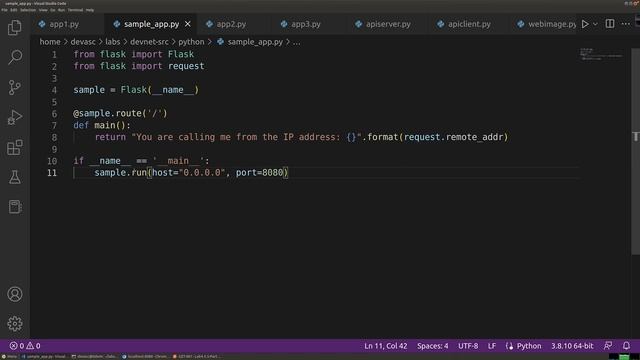
Task: Click the 'home' breadcrumb segment
Action: coord(50,42)
